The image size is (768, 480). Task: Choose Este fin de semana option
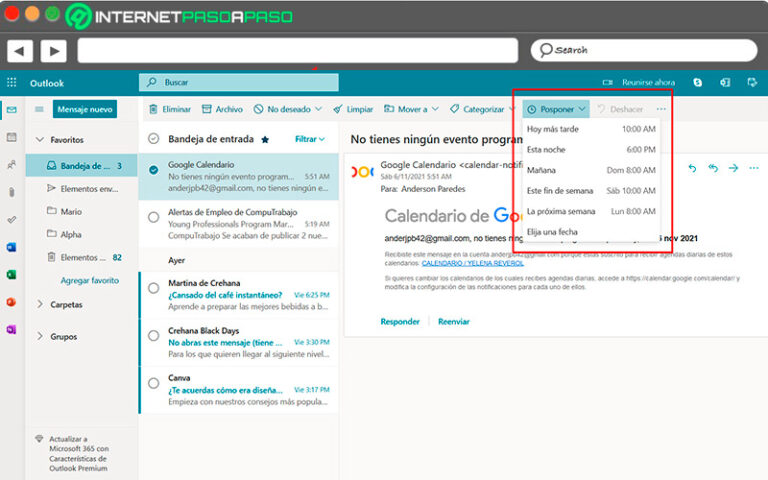591,191
